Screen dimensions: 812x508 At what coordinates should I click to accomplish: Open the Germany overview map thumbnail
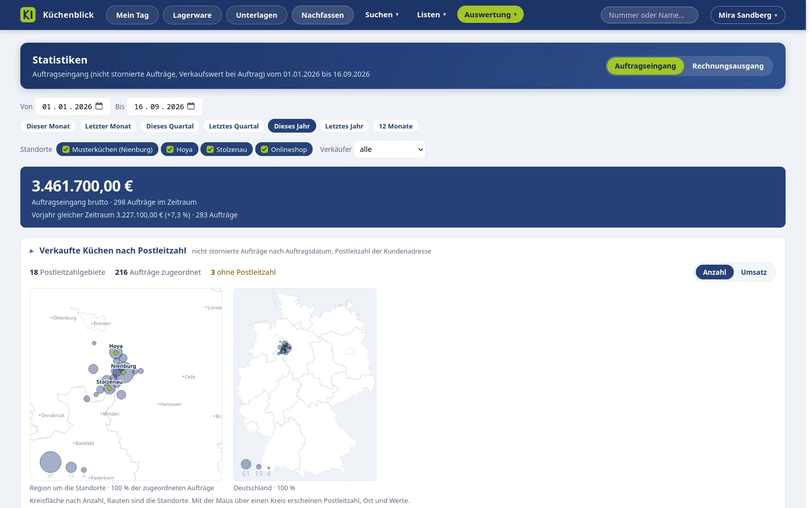(304, 384)
